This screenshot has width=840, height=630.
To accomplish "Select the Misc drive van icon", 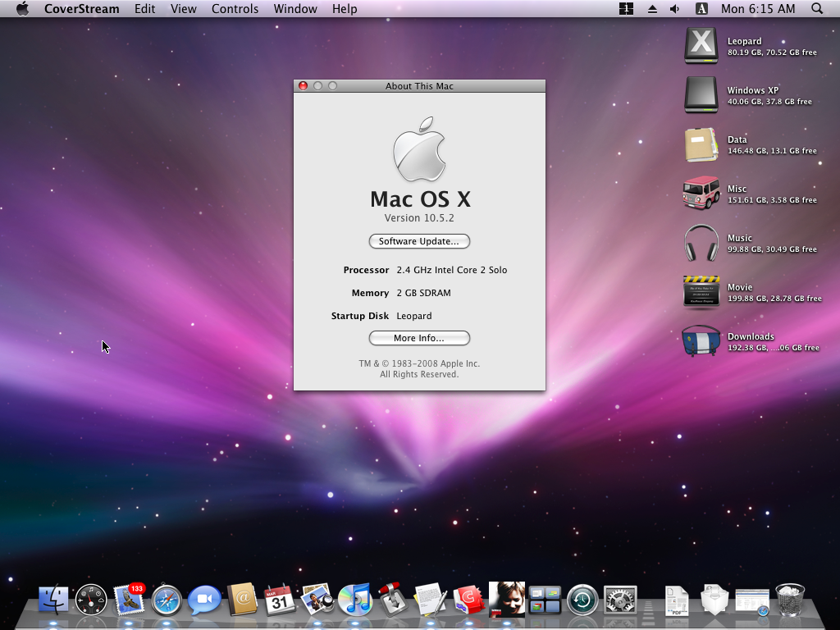I will (701, 193).
